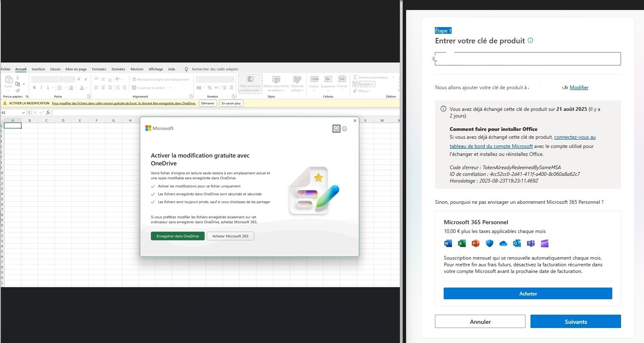Click Enregistrer dans OneDrive button
Screen dimensions: 644x343
tap(178, 236)
